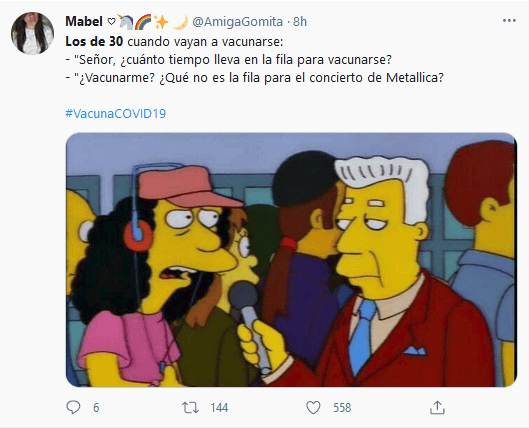Click the retweet count 144
529x428 pixels.
219,408
